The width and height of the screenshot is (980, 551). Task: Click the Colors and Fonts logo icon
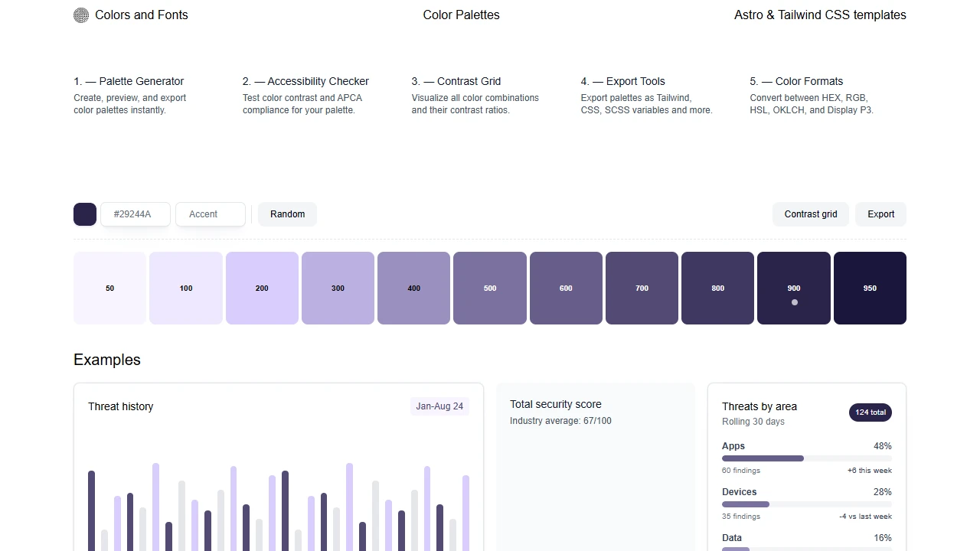tap(80, 15)
